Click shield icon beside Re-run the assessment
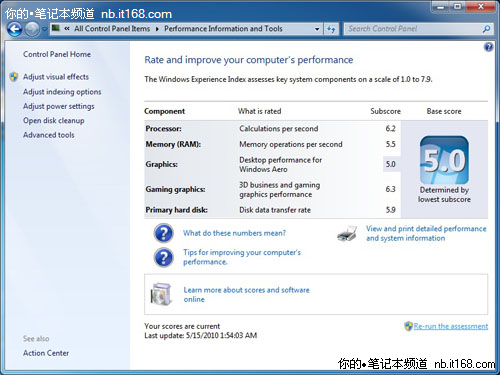This screenshot has height=375, width=500. (x=408, y=326)
